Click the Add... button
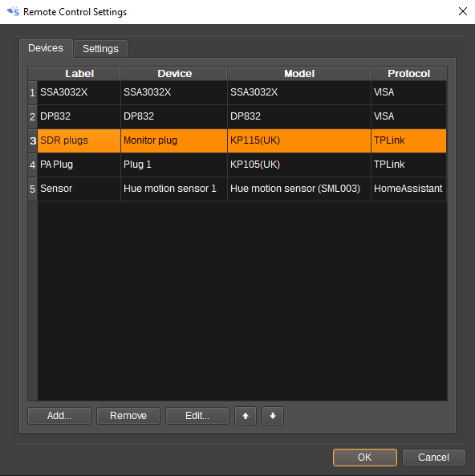The image size is (475, 476). 59,416
